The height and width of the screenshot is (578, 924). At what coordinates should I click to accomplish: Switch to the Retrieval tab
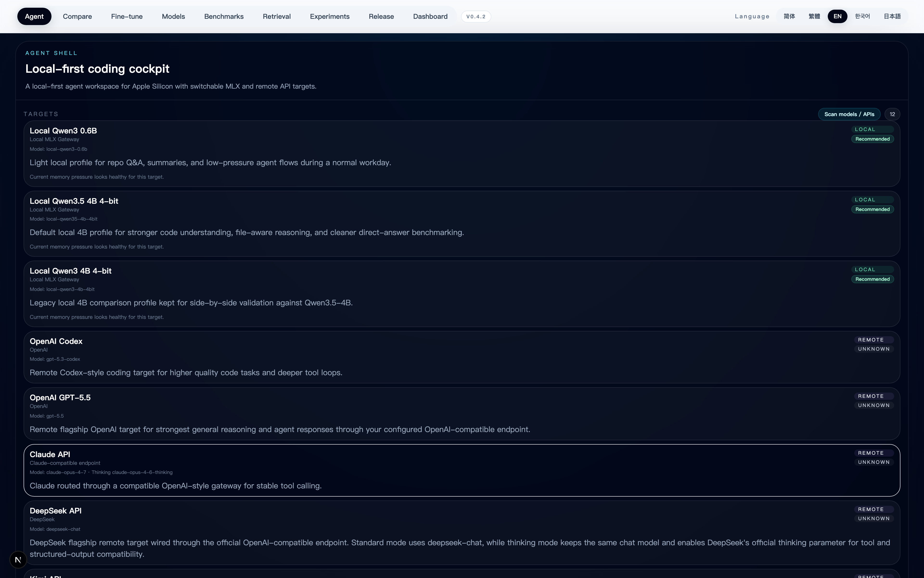(277, 16)
